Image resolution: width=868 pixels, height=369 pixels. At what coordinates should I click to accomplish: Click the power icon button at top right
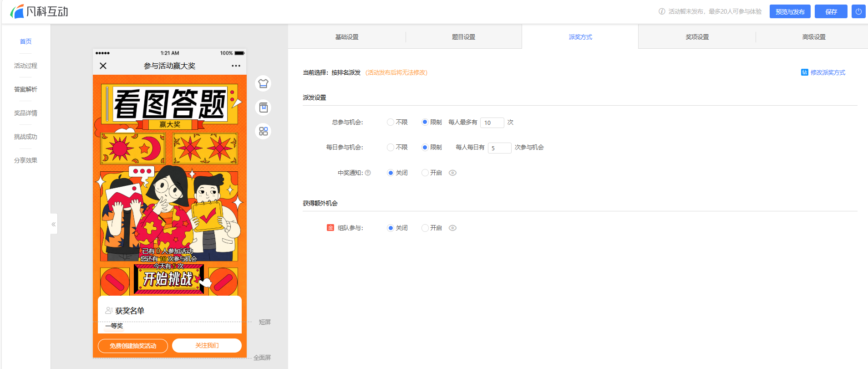(858, 11)
